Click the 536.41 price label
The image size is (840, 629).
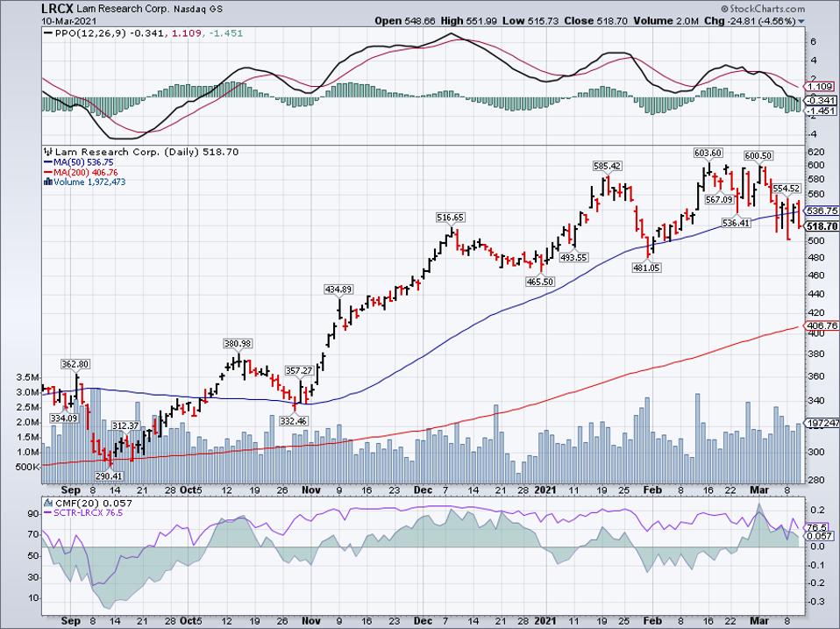[736, 223]
